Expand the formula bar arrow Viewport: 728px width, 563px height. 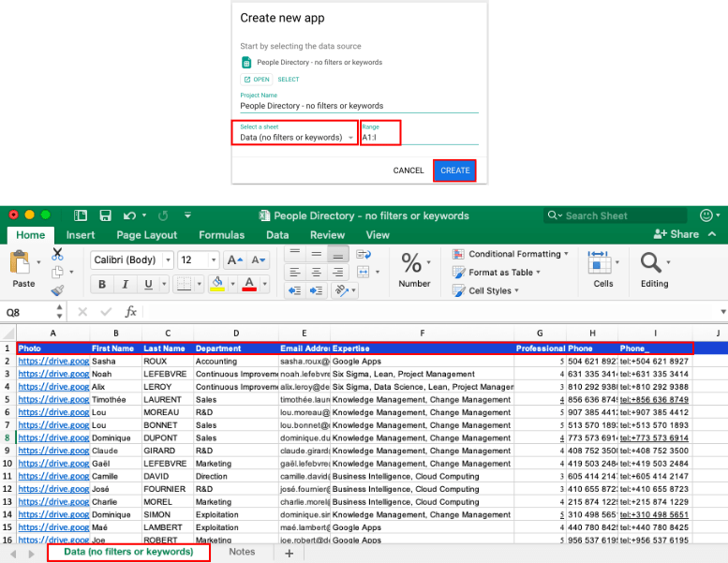(723, 311)
